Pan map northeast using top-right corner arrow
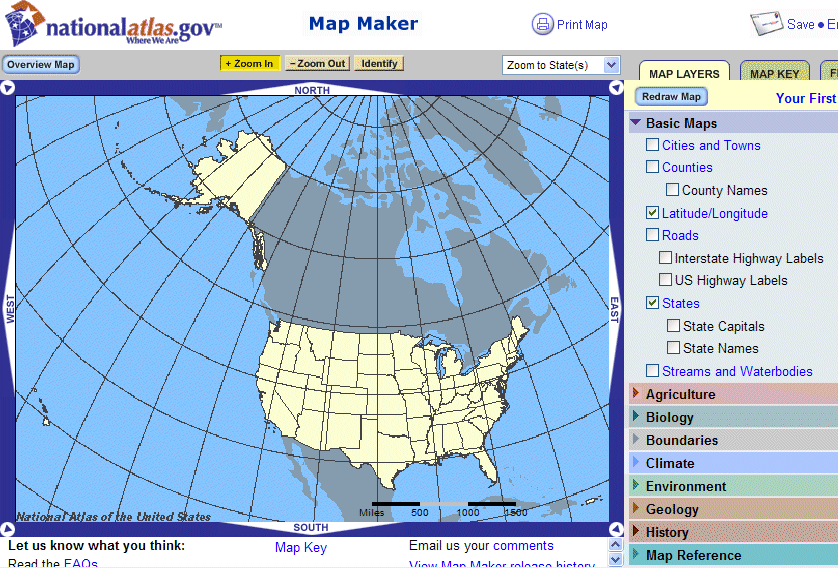 pyautogui.click(x=616, y=88)
